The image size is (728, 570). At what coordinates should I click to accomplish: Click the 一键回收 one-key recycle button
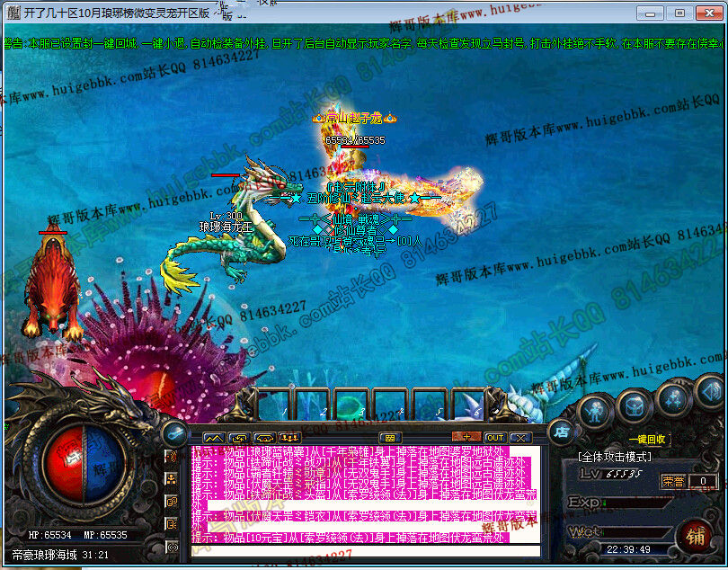coord(647,440)
